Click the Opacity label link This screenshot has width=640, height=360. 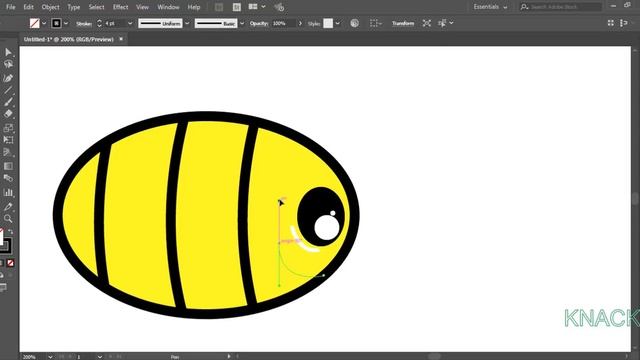click(259, 23)
